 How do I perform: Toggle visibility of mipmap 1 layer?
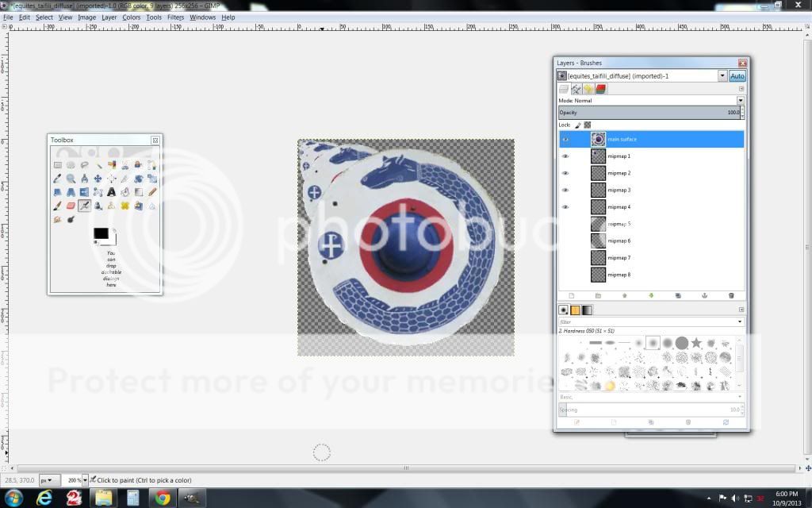tap(565, 156)
